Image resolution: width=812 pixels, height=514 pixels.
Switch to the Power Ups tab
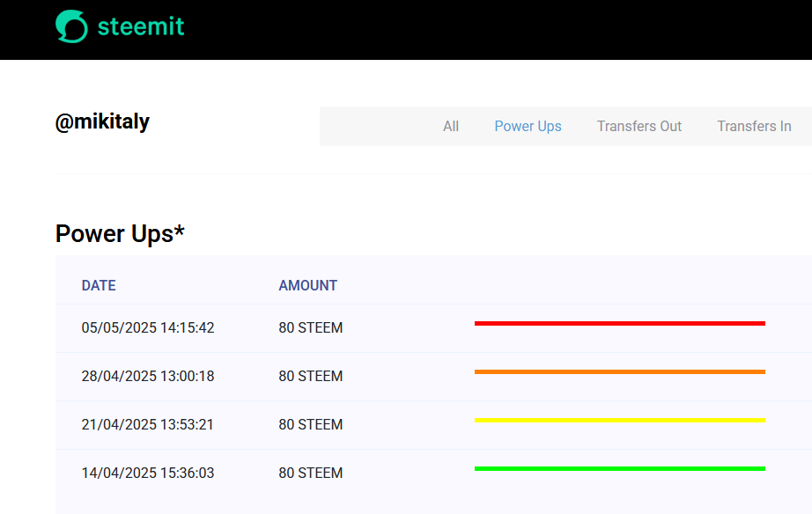click(528, 127)
